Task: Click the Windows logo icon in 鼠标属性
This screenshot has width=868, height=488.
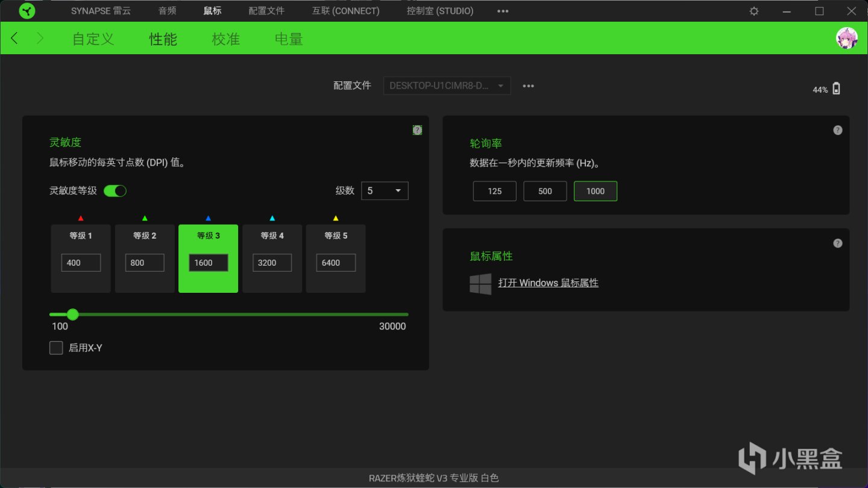Action: tap(480, 283)
